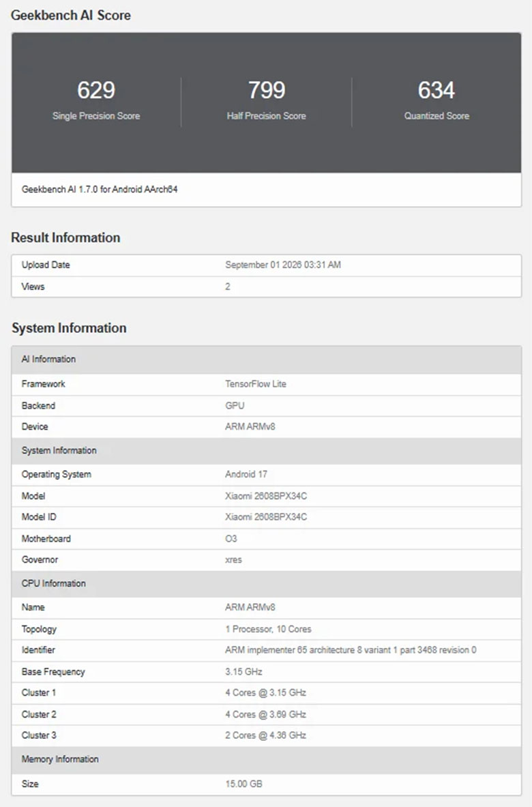Select the Operating System value 'Android 17'
Viewport: 532px width, 807px height.
(246, 474)
